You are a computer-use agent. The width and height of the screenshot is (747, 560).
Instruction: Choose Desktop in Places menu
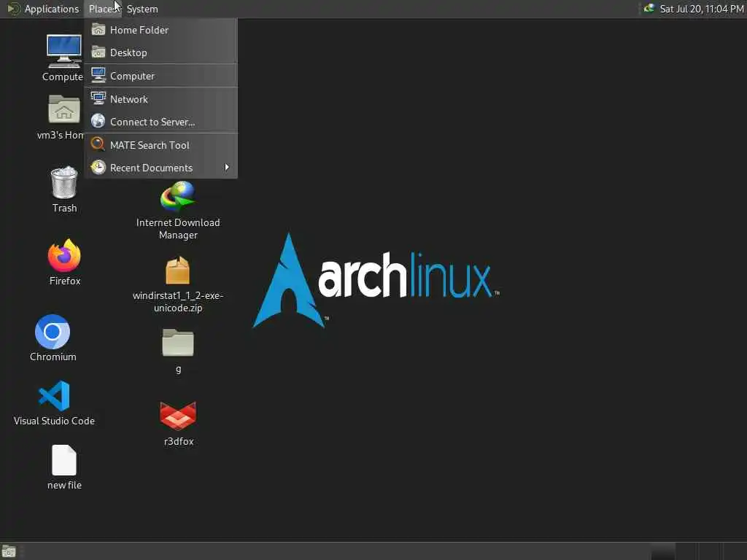[160, 52]
